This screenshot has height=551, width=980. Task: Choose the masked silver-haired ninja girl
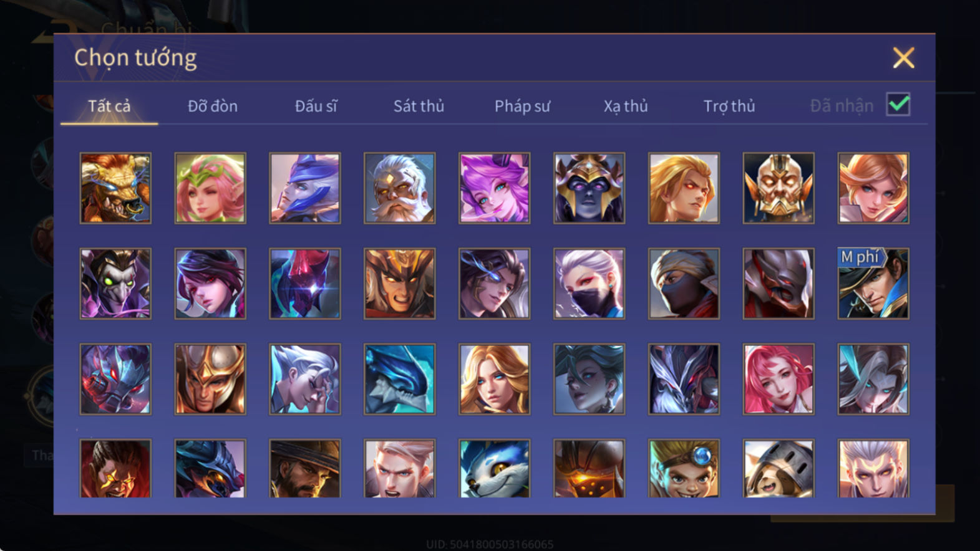[589, 284]
